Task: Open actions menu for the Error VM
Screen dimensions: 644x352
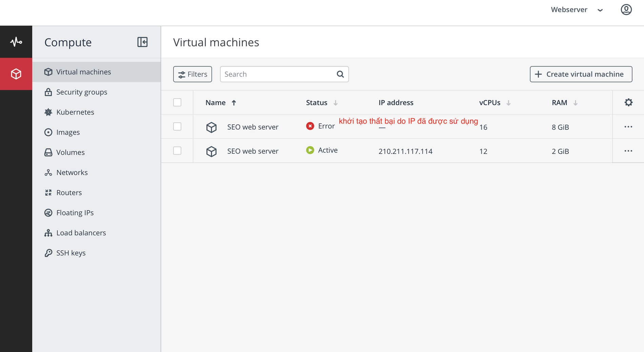Action: 628,127
